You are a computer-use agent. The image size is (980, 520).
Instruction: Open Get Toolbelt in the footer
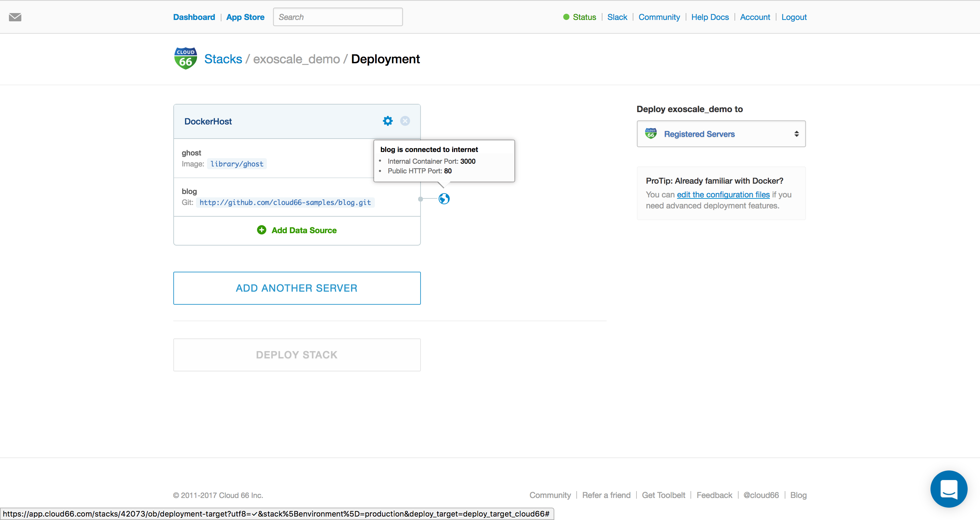tap(664, 495)
